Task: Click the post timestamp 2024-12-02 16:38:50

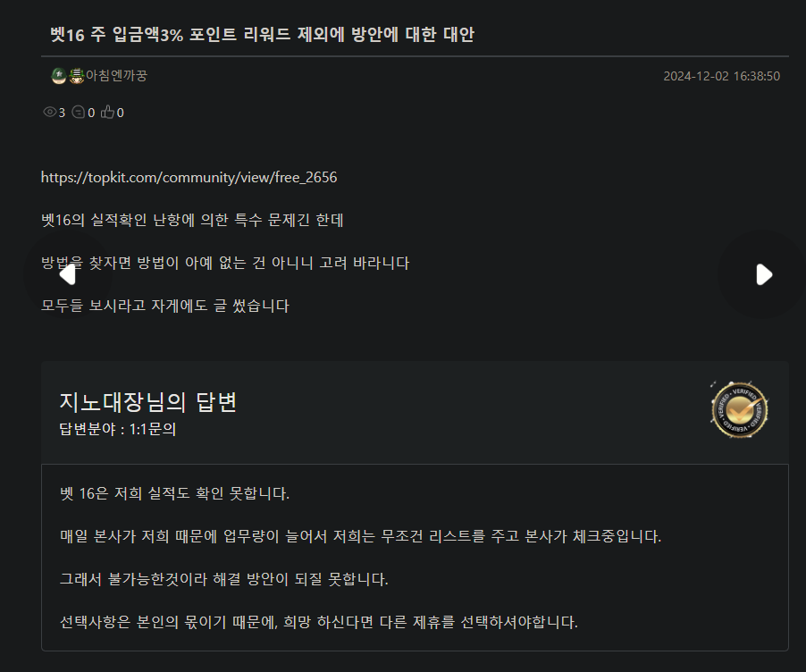Action: [722, 76]
